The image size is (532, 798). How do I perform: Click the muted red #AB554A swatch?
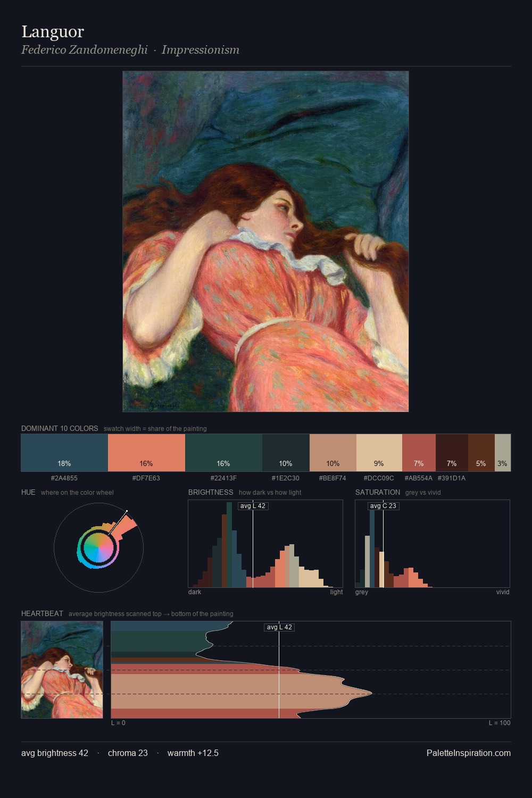pyautogui.click(x=419, y=453)
